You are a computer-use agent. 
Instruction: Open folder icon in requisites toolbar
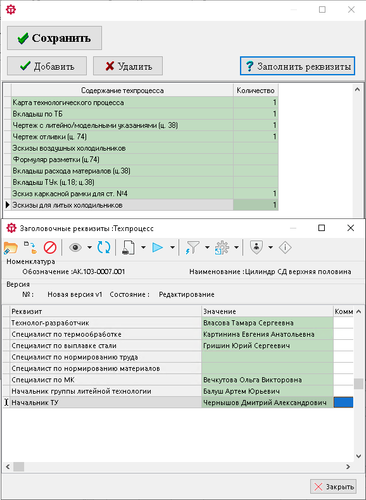11,248
